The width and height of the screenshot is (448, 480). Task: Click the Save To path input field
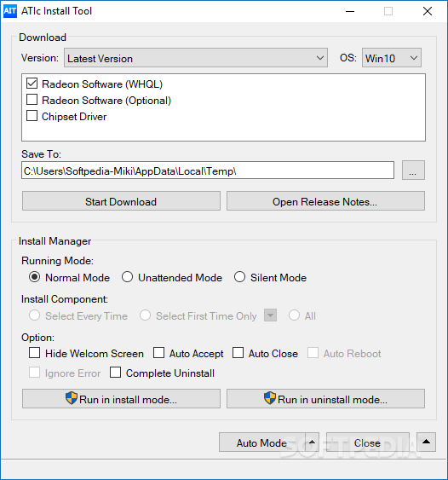click(x=208, y=171)
